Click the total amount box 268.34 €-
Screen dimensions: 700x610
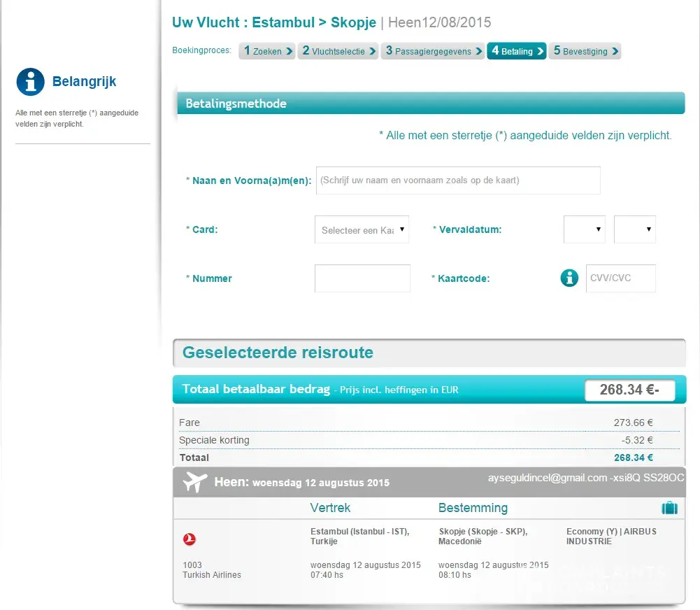(x=630, y=390)
